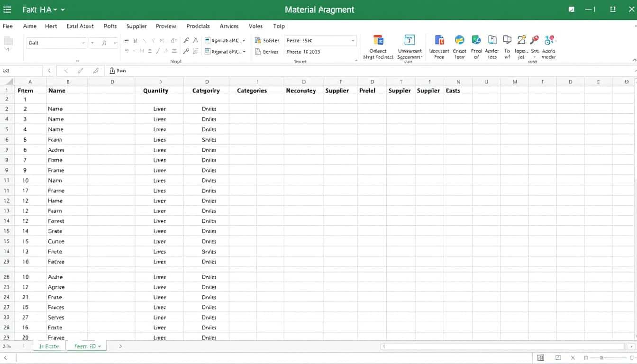
Task: Click the name box field
Action: [21, 71]
